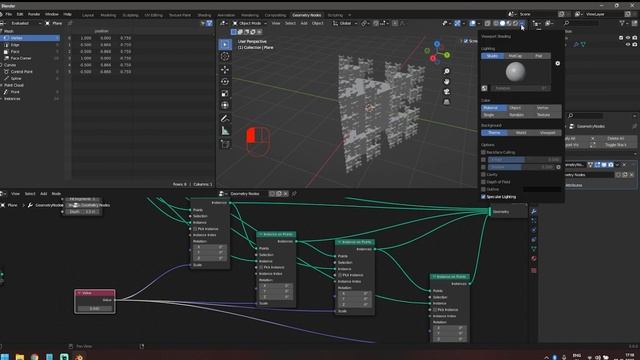Toggle Pick Instance on rightmost Instance node
640x360 pixels.
tap(435, 310)
